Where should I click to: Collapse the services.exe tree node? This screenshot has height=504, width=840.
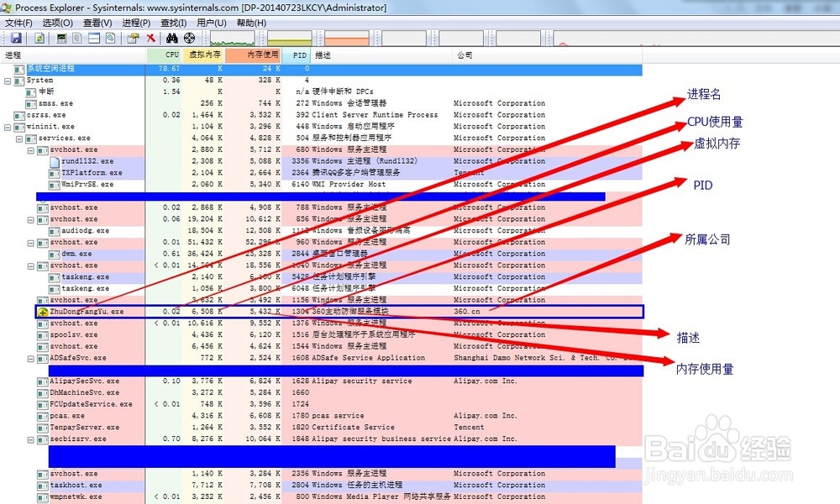coord(19,139)
